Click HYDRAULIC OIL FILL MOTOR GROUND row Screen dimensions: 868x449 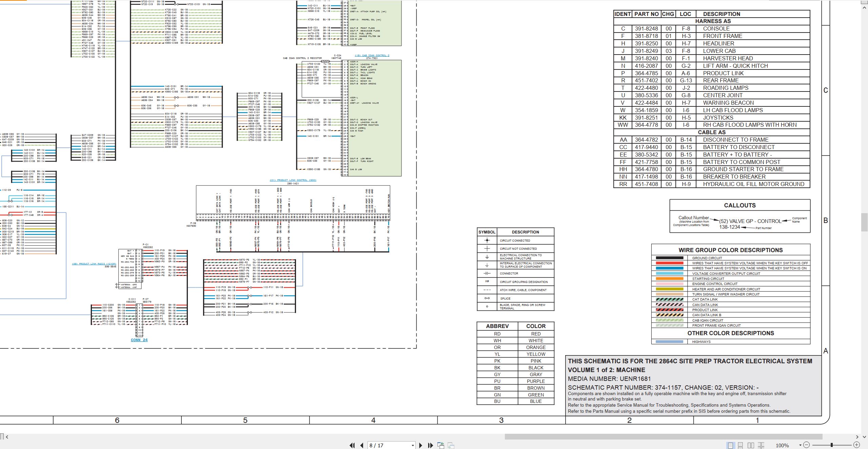[x=711, y=184]
